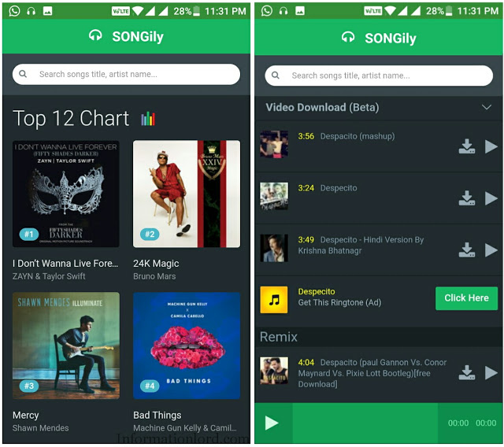This screenshot has height=447, width=504.
Task: Tap the SONGily headphone logo on left screen
Action: tap(95, 35)
